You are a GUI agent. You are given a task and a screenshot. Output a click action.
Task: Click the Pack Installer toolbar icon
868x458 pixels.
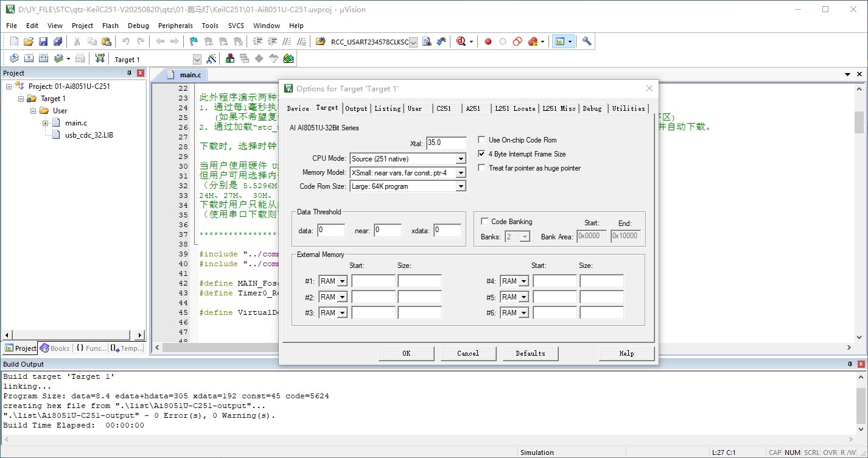[289, 58]
